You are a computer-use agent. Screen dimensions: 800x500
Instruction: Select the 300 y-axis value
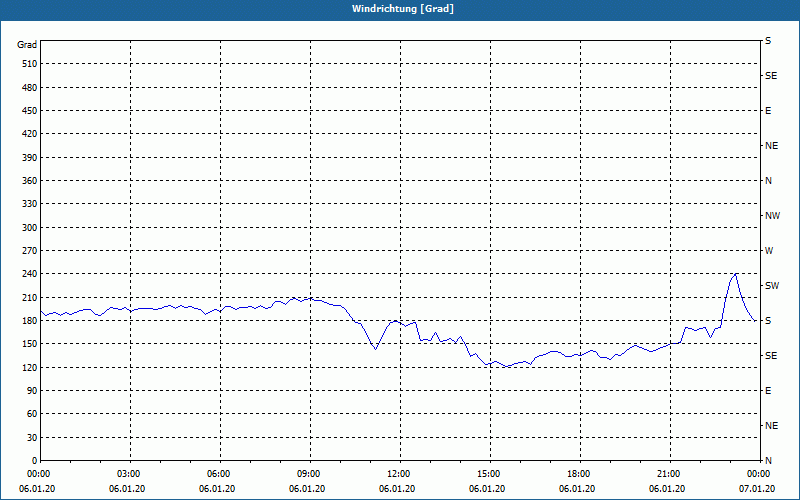coord(30,228)
